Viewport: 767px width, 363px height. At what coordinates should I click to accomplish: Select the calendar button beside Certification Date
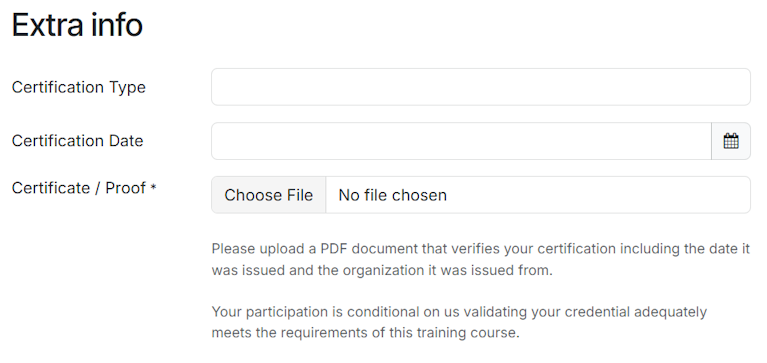point(731,141)
